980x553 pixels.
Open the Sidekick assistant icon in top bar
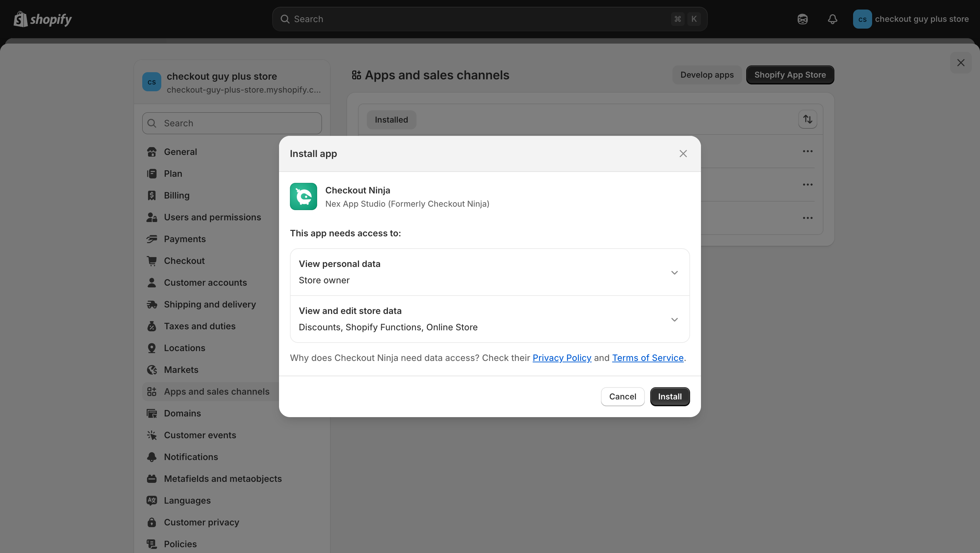click(x=802, y=19)
